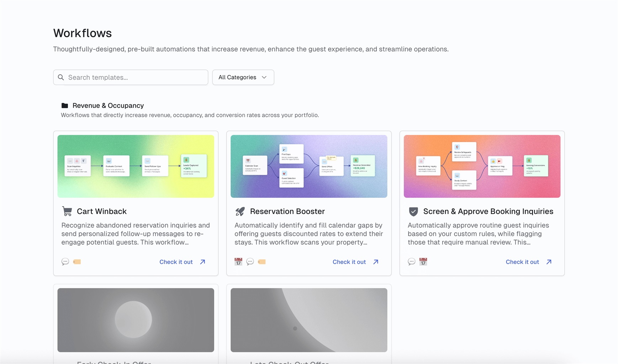The height and width of the screenshot is (364, 618).
Task: Open Check it out for Screen & Approve Inquiries
Action: (x=529, y=262)
